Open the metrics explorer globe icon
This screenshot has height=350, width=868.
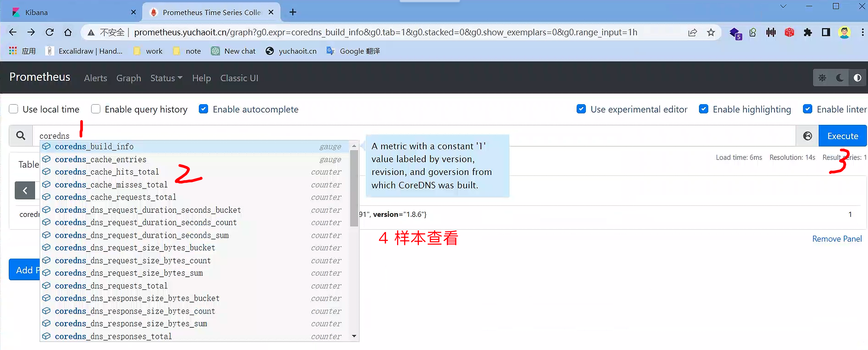coord(807,136)
